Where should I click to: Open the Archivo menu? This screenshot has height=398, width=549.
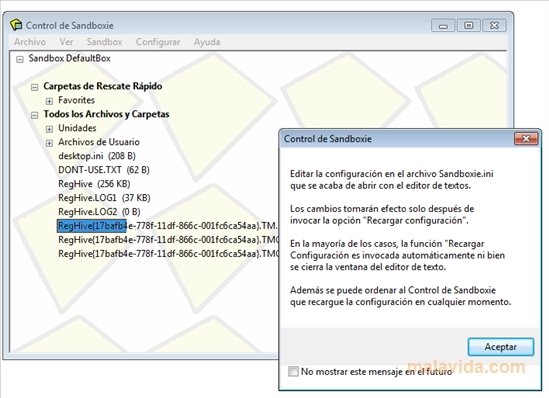[x=30, y=42]
